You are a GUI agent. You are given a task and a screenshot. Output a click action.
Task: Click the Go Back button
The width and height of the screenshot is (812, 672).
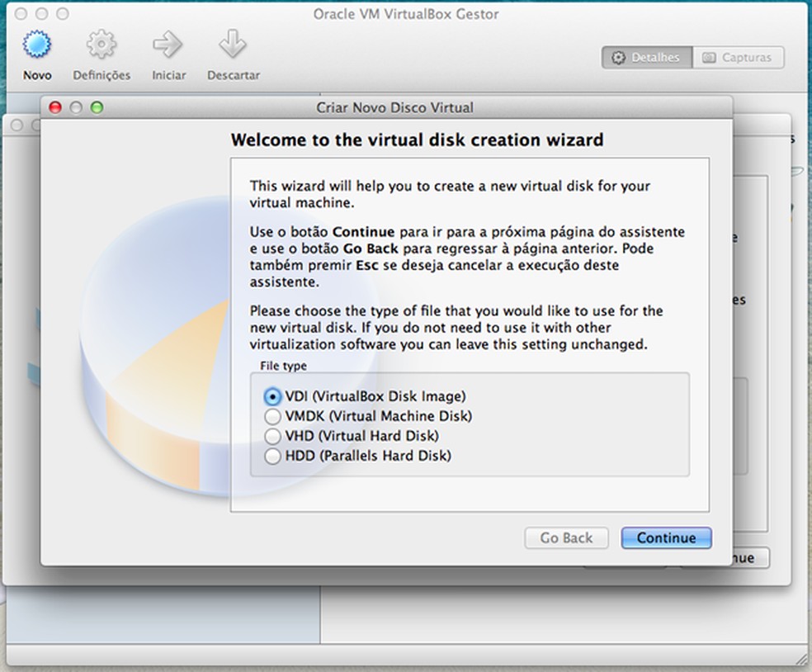pyautogui.click(x=567, y=537)
